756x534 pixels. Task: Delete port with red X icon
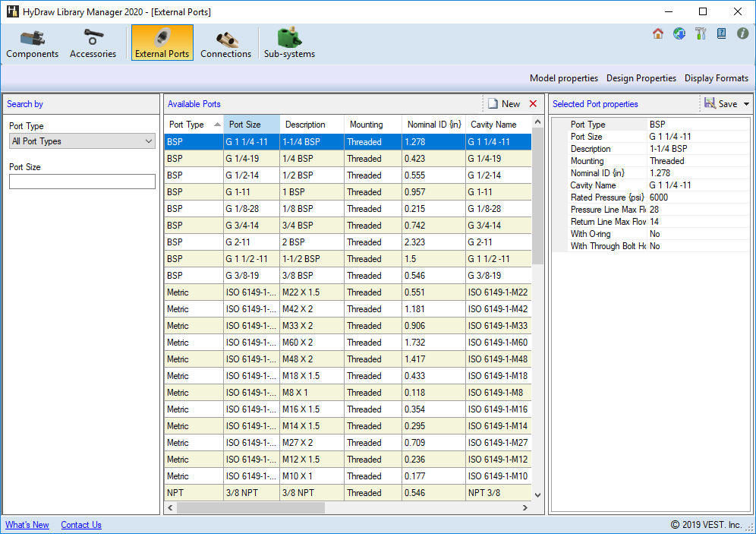click(534, 104)
